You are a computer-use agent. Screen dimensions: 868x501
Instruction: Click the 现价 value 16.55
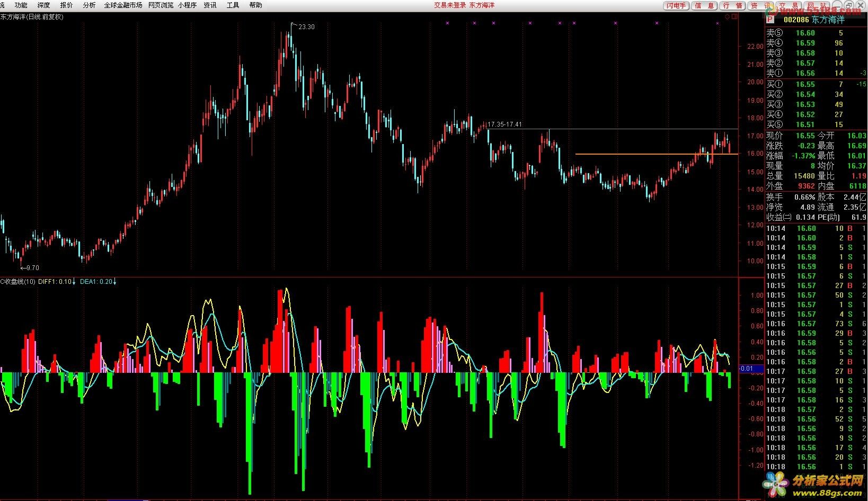[x=805, y=136]
